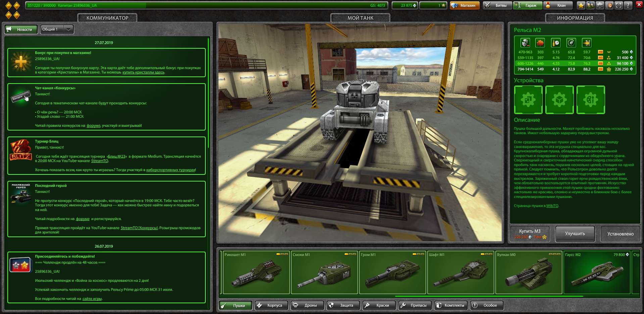
Task: Click the star counter showing 1
Action: coord(433,5)
